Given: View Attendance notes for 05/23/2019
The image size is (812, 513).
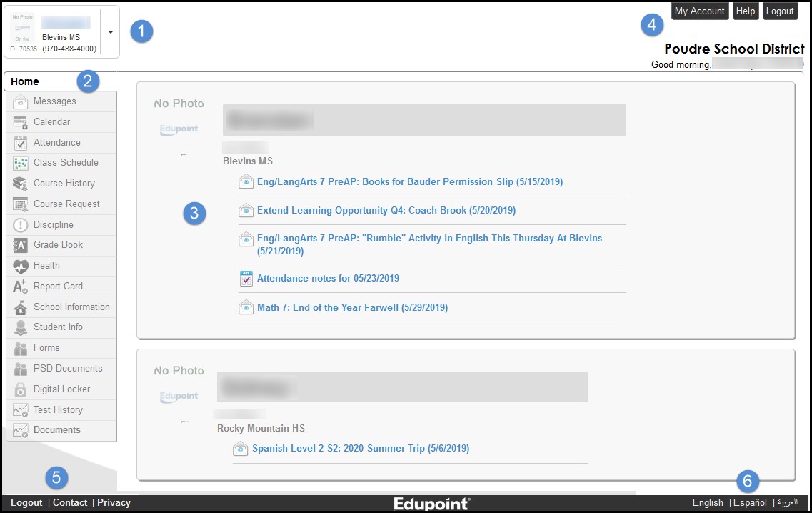Looking at the screenshot, I should [x=329, y=278].
